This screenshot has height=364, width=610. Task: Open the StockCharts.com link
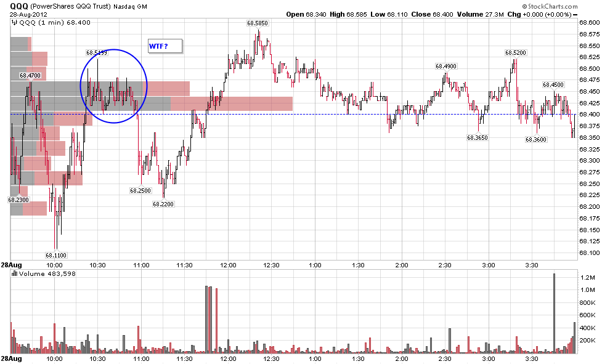(x=550, y=6)
